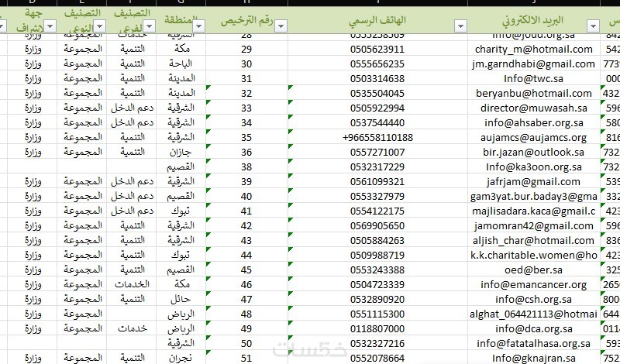The width and height of the screenshot is (620, 364).
Task: Select phone cell 0118807000
Action: click(x=377, y=328)
